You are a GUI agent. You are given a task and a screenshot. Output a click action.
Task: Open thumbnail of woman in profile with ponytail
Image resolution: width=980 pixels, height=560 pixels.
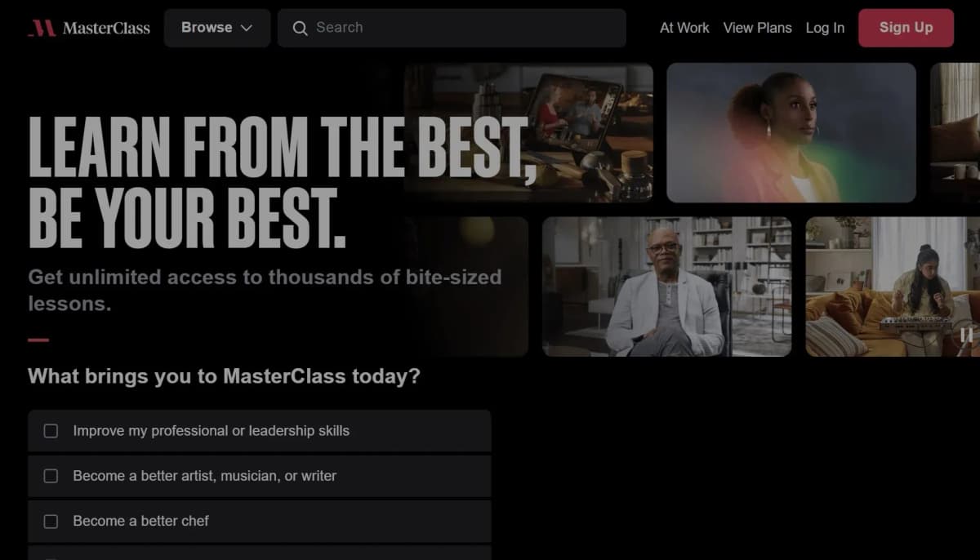(x=791, y=132)
